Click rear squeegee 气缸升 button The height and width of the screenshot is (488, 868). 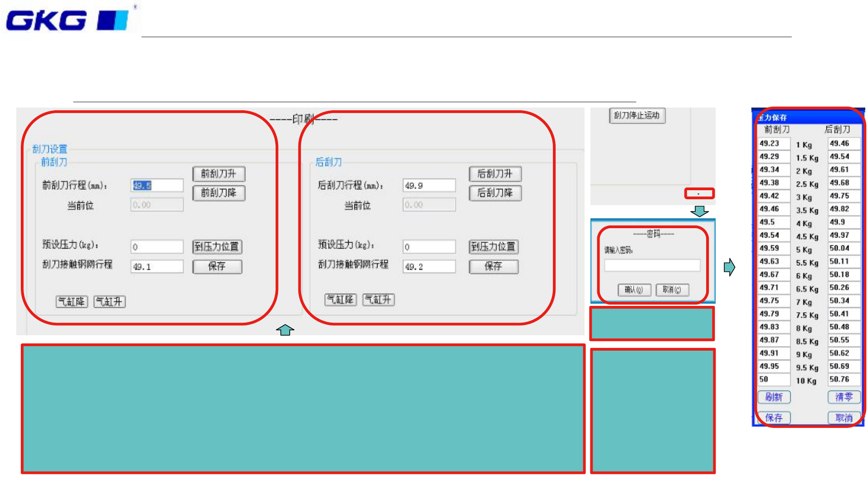(378, 300)
